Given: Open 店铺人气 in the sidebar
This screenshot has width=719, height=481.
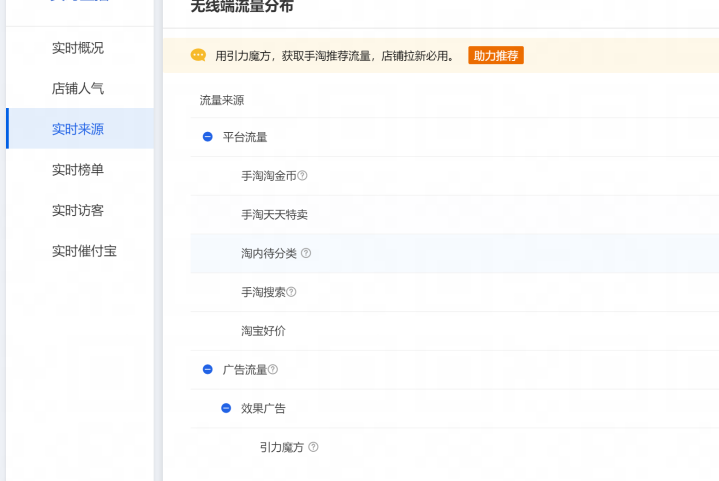Looking at the screenshot, I should 77,88.
